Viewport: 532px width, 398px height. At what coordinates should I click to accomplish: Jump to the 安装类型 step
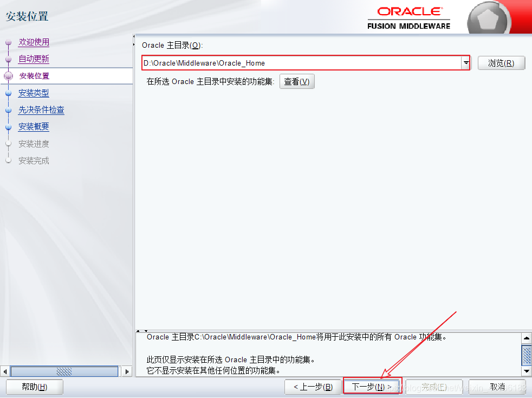(34, 93)
